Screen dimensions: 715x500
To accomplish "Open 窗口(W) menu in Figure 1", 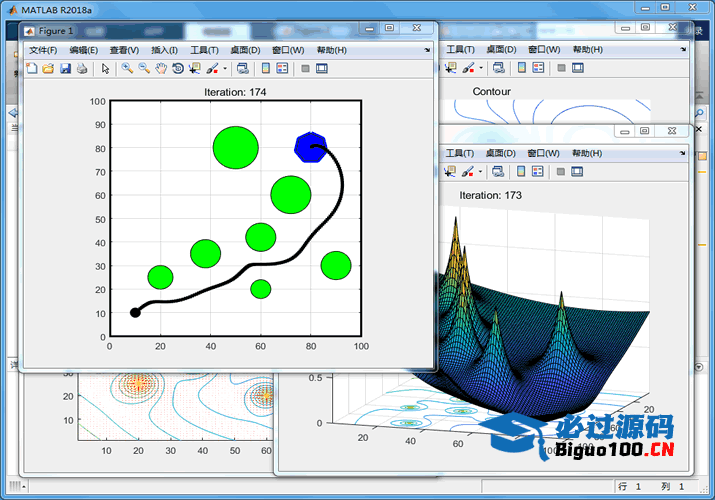I will click(x=288, y=50).
